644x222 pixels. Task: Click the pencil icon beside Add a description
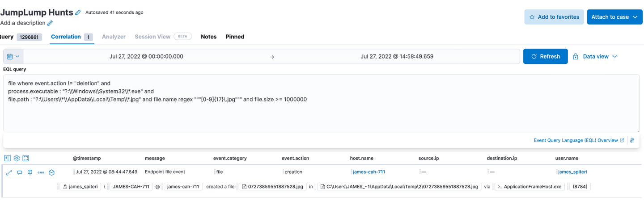click(x=50, y=23)
